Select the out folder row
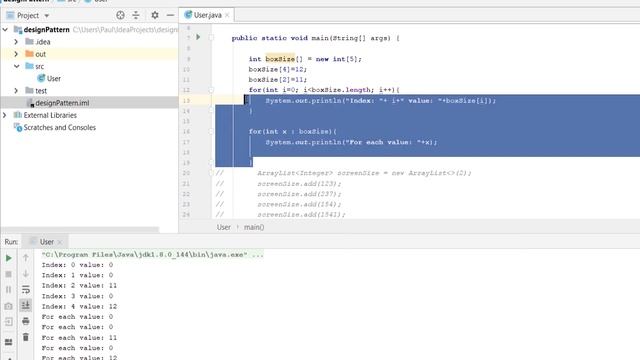Viewport: 640px width, 360px height. [x=89, y=54]
